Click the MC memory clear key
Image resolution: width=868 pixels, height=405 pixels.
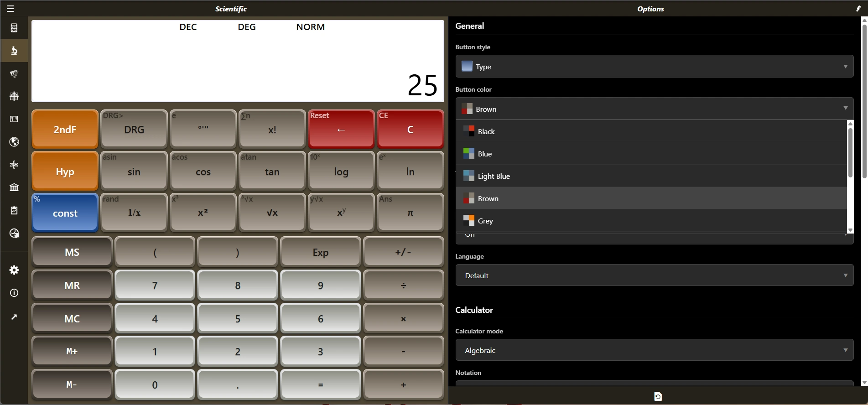pyautogui.click(x=72, y=318)
